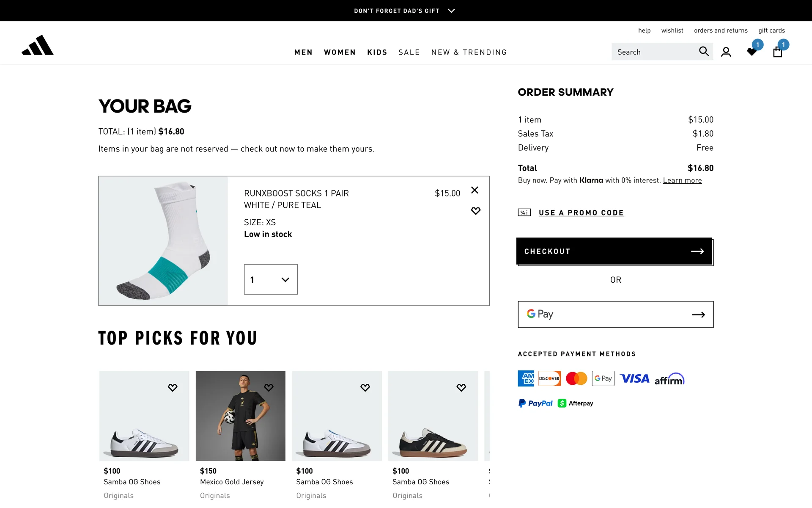Click into the Search field
Image resolution: width=812 pixels, height=508 pixels.
[x=653, y=52]
